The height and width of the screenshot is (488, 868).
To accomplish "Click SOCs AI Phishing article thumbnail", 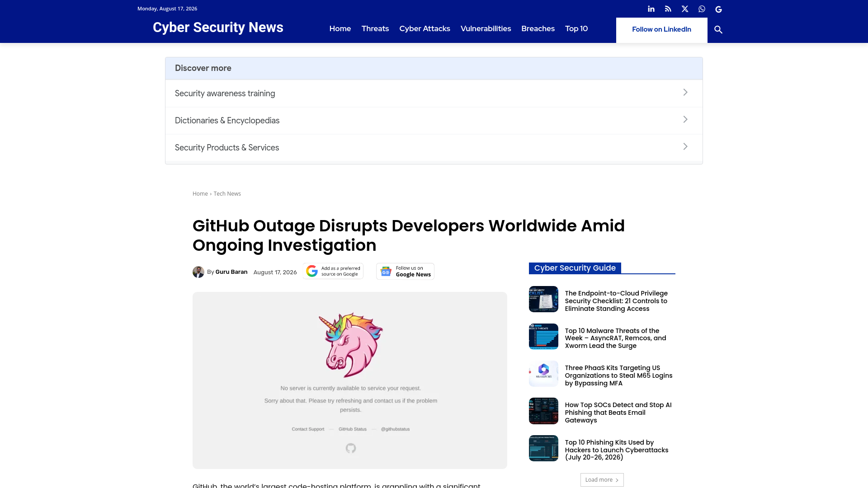I will [543, 411].
